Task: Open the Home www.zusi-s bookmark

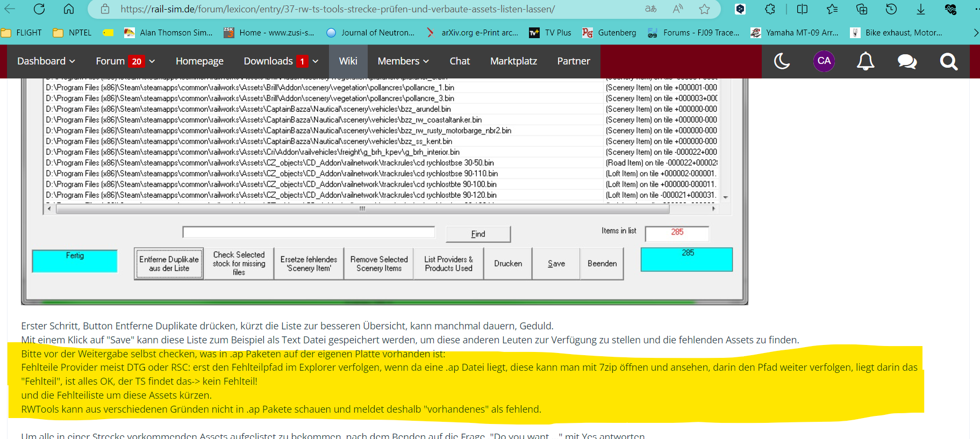Action: (269, 33)
